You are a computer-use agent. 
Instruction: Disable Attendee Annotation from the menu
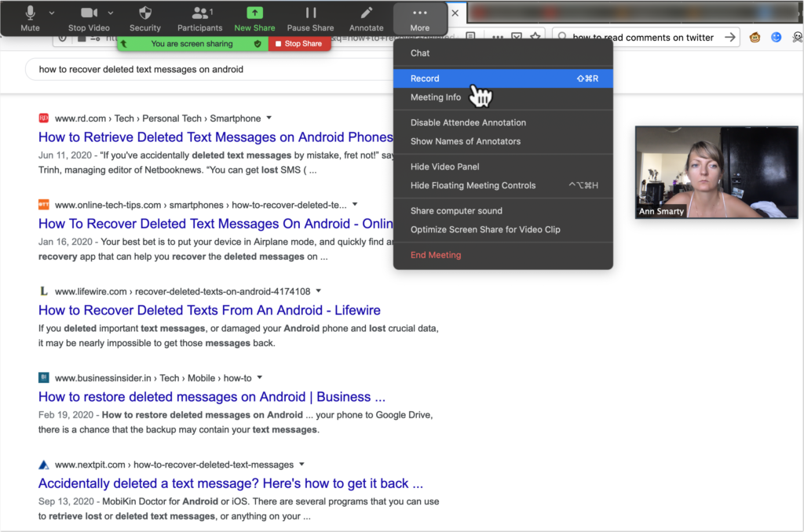pos(468,122)
